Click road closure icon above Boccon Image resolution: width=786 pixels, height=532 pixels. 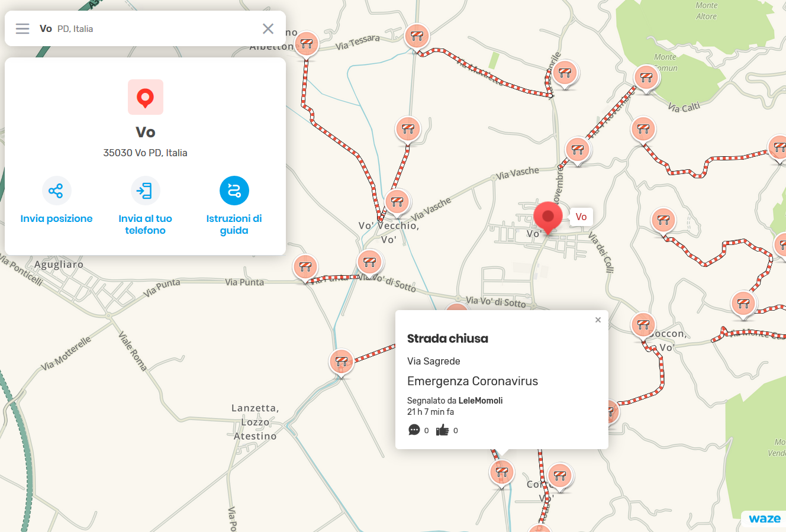pos(643,325)
